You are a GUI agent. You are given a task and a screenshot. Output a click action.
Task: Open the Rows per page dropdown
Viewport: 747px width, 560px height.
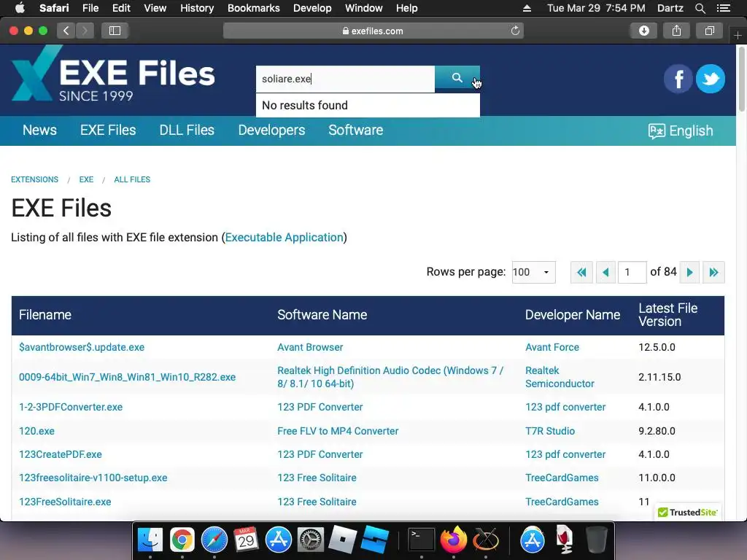(533, 273)
